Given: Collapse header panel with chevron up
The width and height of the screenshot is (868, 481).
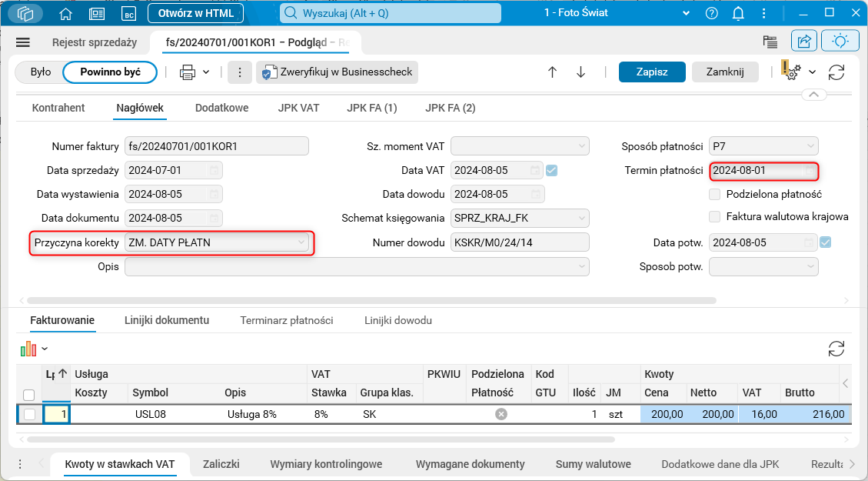Looking at the screenshot, I should (813, 95).
